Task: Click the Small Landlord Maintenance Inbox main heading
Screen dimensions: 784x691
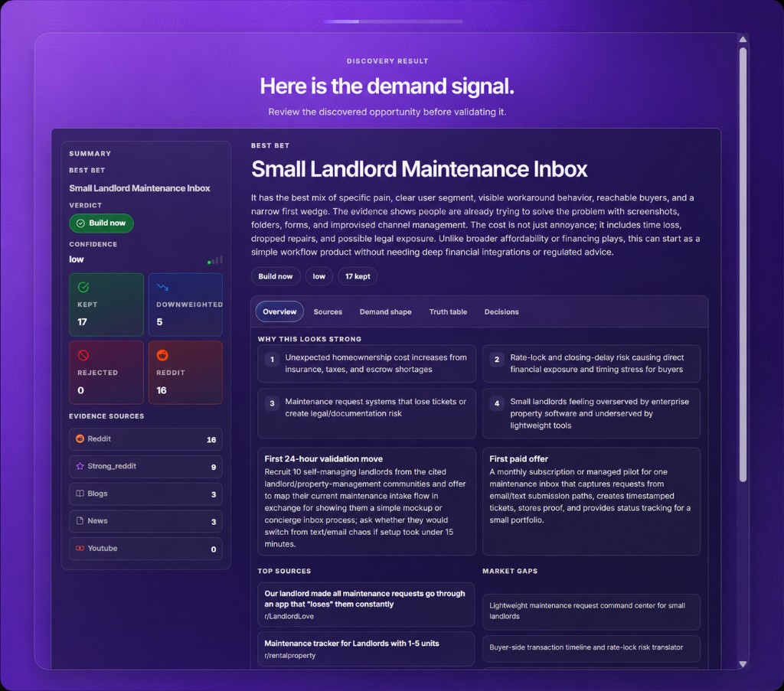Action: pyautogui.click(x=419, y=169)
